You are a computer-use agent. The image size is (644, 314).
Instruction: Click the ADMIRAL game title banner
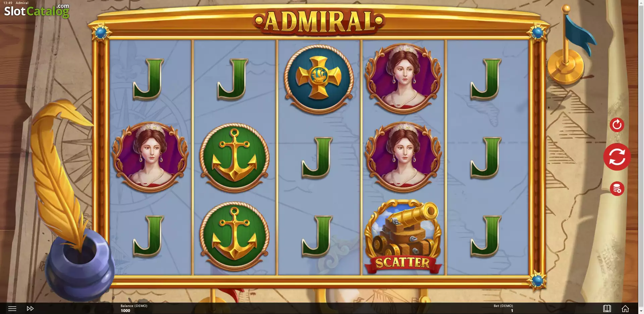point(318,21)
